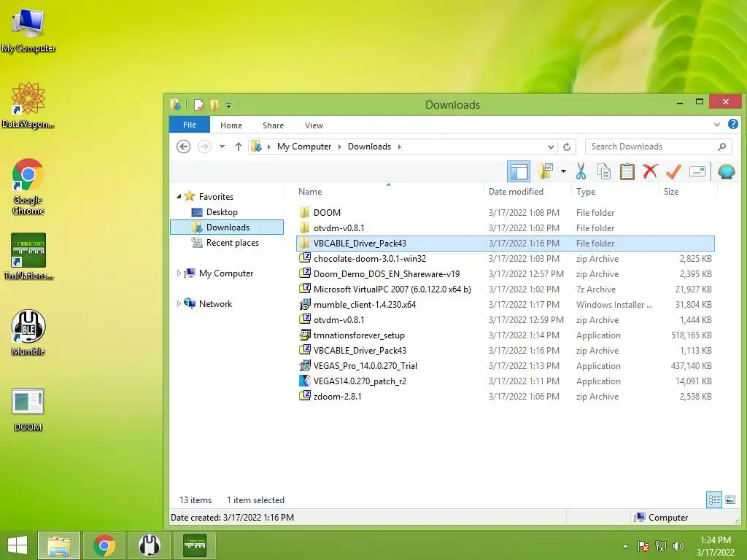The image size is (747, 560).
Task: Click the Paste clipboard icon
Action: click(x=627, y=171)
